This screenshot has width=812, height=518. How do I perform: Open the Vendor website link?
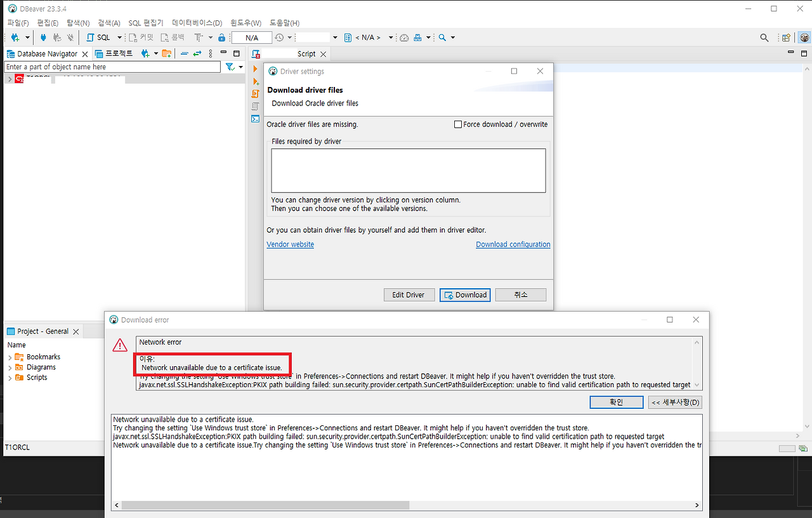(290, 244)
